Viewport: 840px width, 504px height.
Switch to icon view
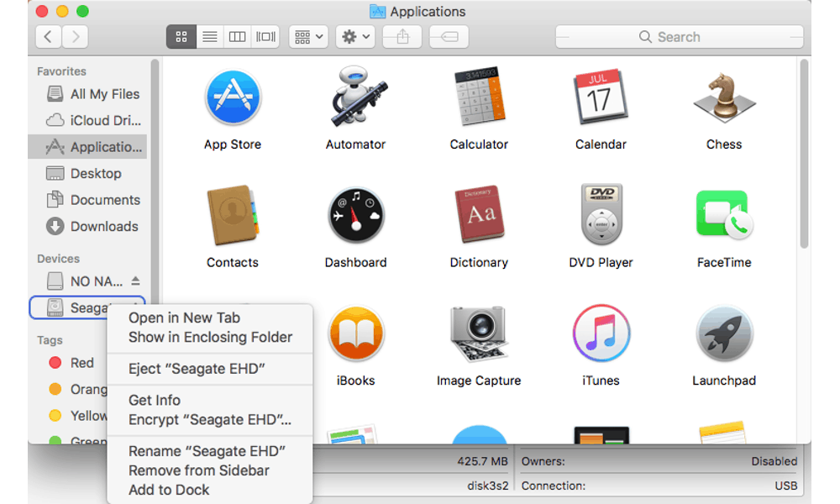[181, 37]
